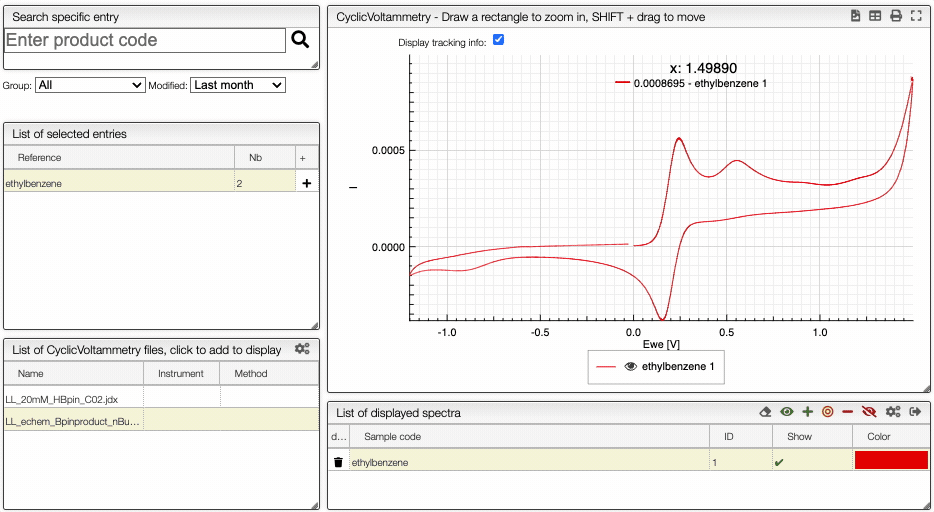This screenshot has width=934, height=512.
Task: Toggle Display tracking info checkbox
Action: tap(499, 40)
